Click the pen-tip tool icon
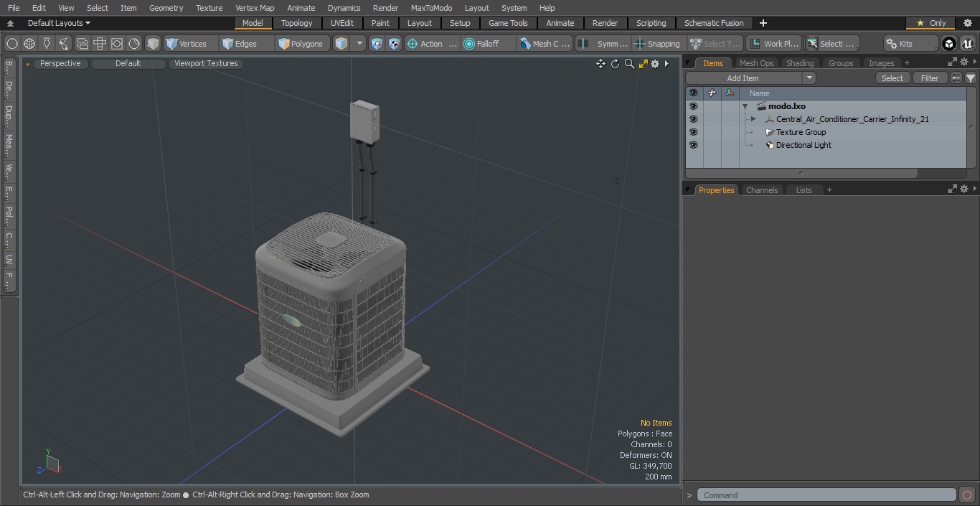The height and width of the screenshot is (506, 980). coord(47,44)
